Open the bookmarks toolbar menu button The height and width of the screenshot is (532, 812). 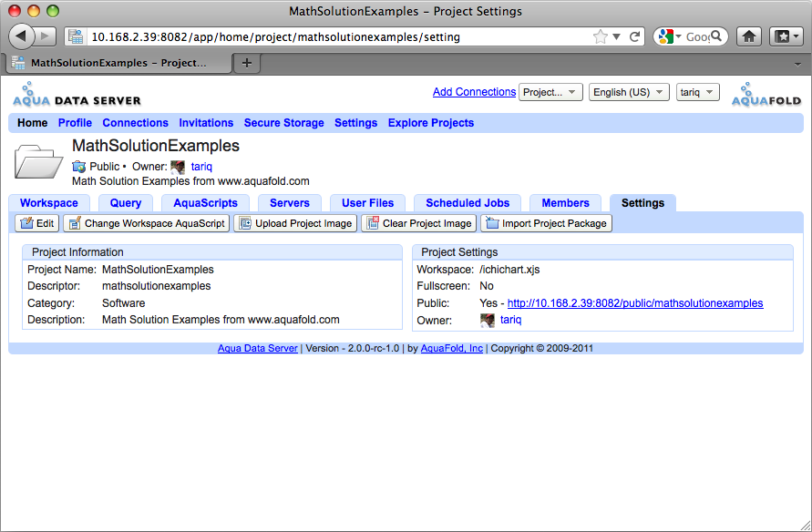coord(786,36)
